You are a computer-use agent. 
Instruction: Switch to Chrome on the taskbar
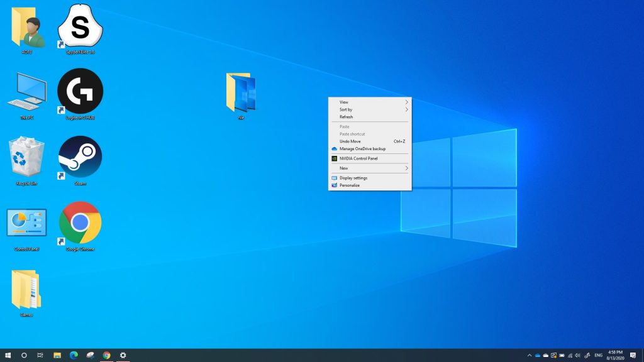click(107, 356)
